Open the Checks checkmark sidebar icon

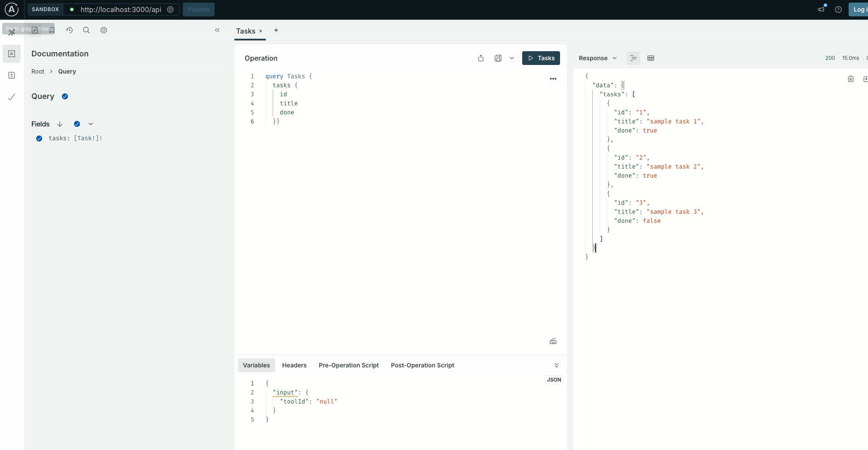(x=12, y=97)
